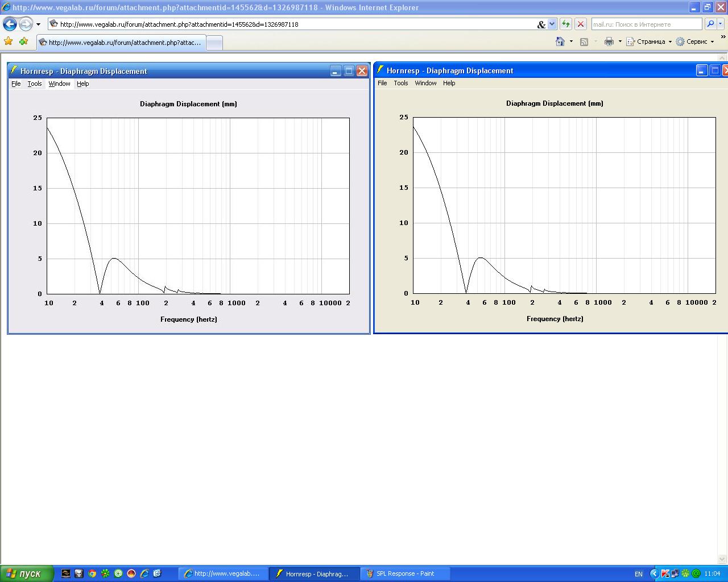Screen dimensions: 728x582
Task: Maximize the right Hornresp window
Action: (715, 70)
